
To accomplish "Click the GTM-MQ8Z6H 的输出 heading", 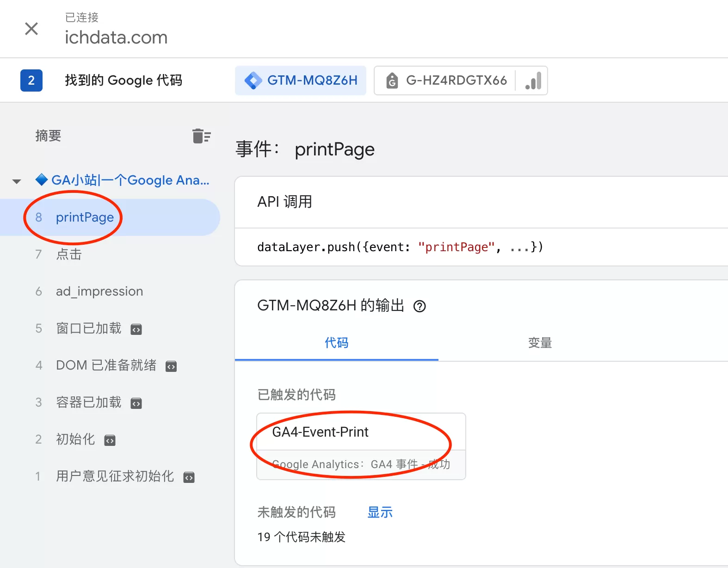I will tap(331, 305).
